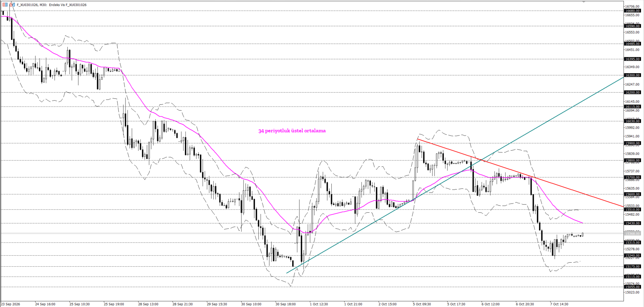The image size is (644, 307).
Task: Click the grey 15368.00 current price label
Action: [x=632, y=233]
